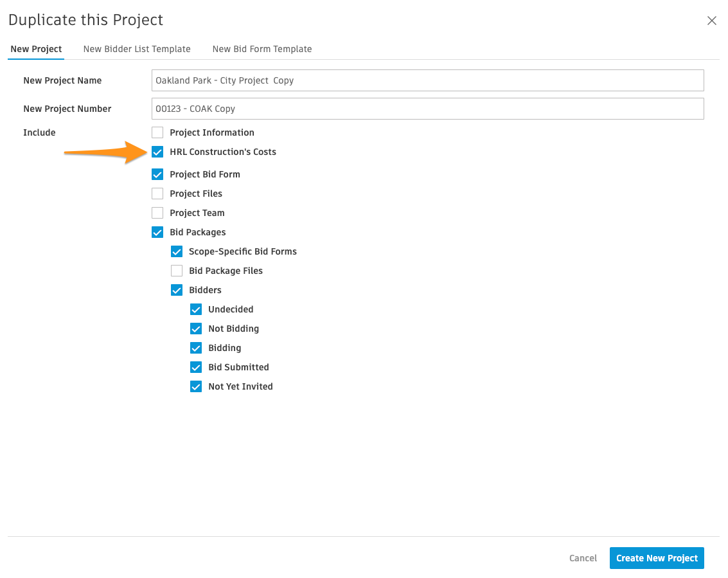Uncheck HRL Construction's Costs
728x578 pixels.
pos(157,152)
